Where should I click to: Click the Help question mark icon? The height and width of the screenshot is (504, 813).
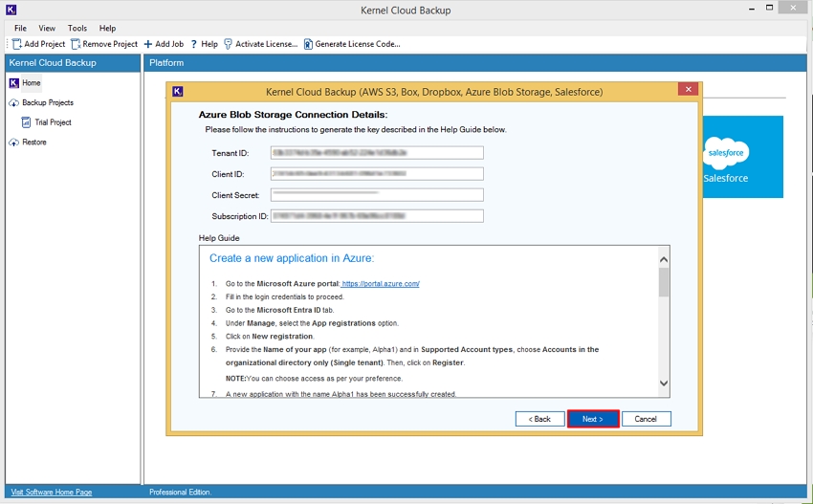coord(194,44)
